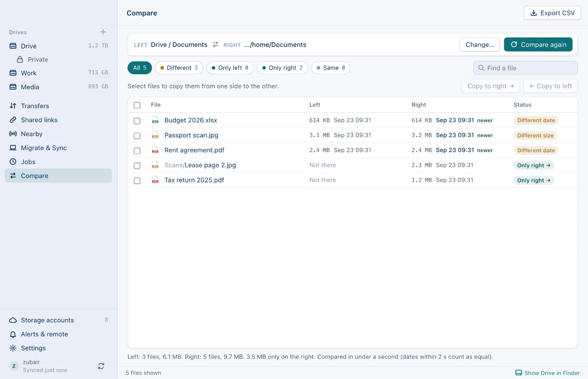
Task: Click Only right badge for Tax return
Action: pos(534,180)
